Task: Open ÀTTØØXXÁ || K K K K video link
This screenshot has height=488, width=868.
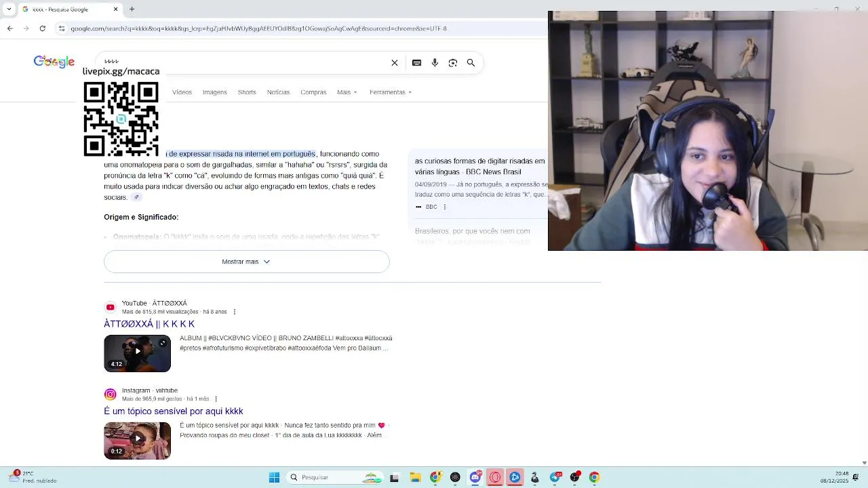Action: point(149,324)
